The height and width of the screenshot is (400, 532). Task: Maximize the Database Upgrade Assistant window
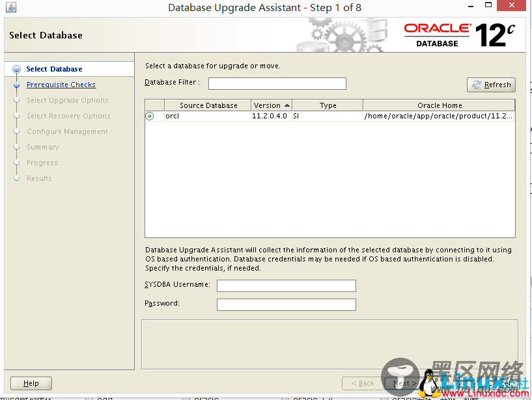pos(488,5)
